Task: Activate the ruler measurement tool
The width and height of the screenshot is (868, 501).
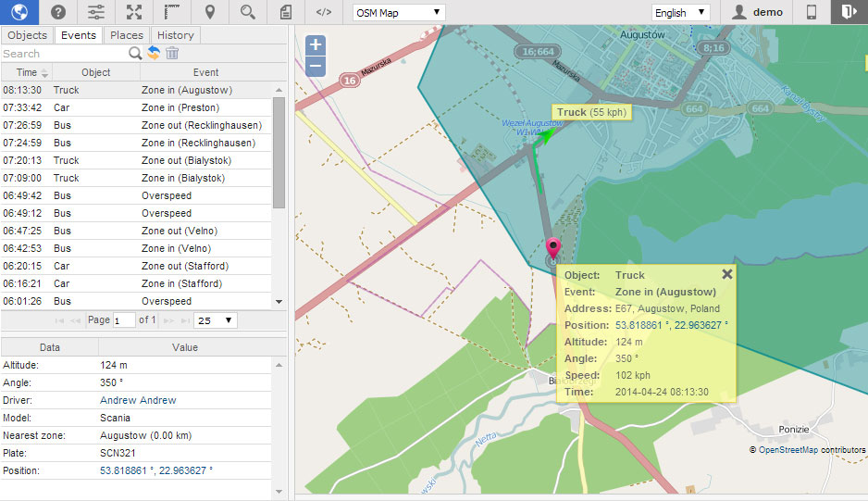Action: [172, 12]
